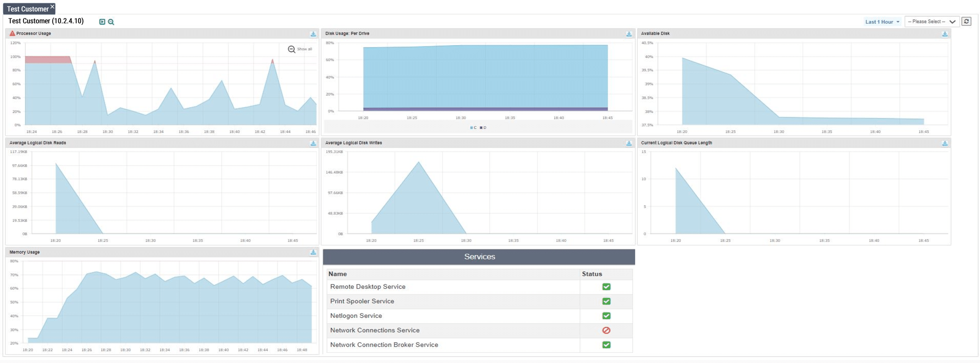Image resolution: width=980 pixels, height=363 pixels.
Task: Download the Processor Usage chart
Action: click(x=313, y=34)
